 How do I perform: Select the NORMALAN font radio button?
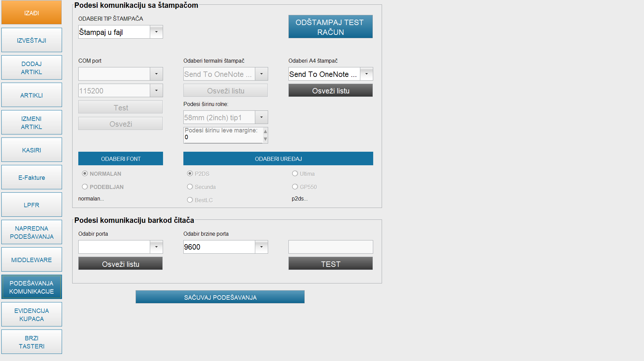pos(85,173)
